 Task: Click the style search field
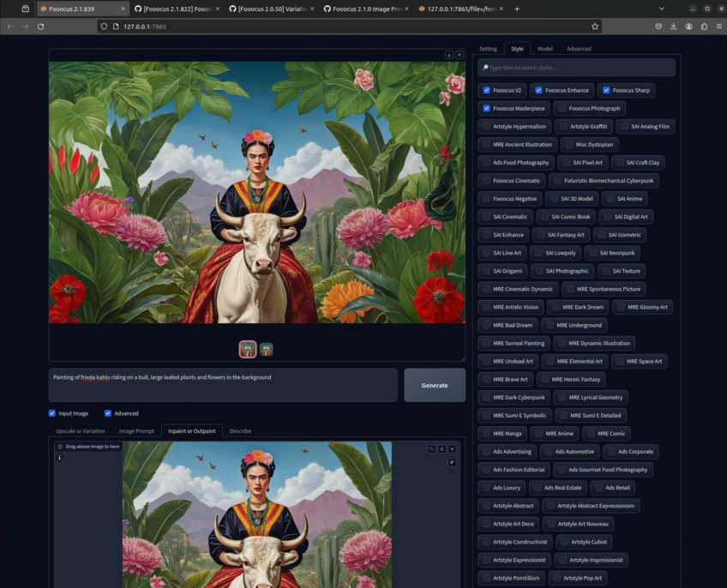click(x=577, y=67)
